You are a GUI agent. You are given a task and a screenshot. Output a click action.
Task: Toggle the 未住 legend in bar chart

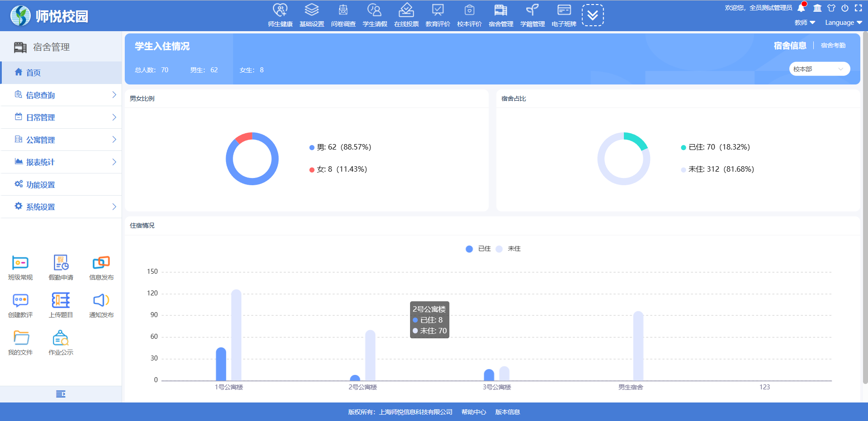pos(509,249)
